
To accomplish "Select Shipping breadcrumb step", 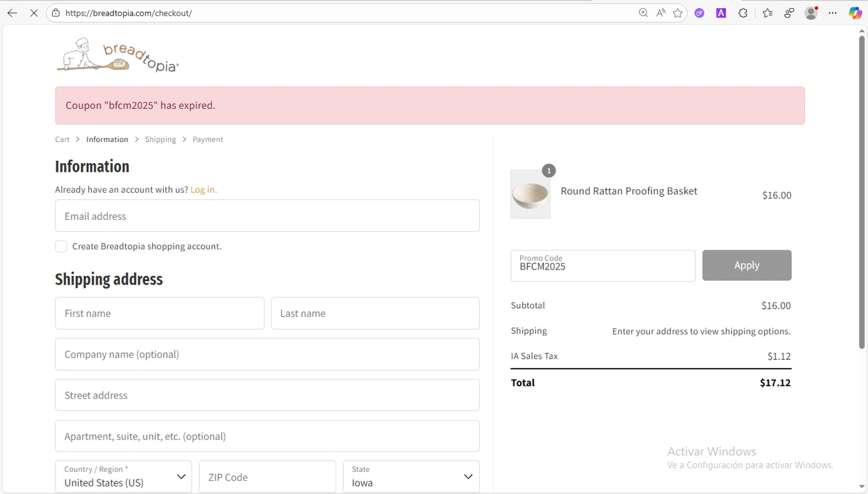I will coord(160,139).
